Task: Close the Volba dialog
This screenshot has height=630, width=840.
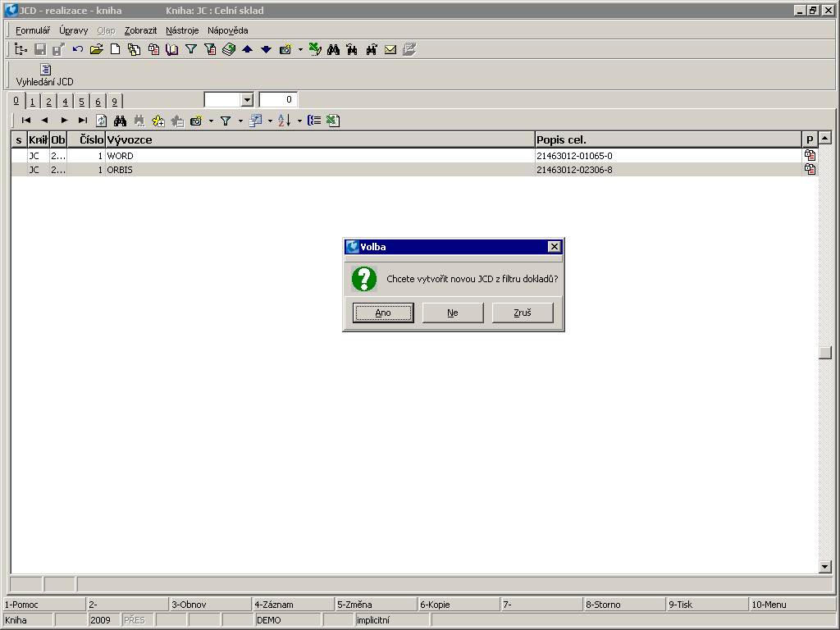Action: click(x=554, y=246)
